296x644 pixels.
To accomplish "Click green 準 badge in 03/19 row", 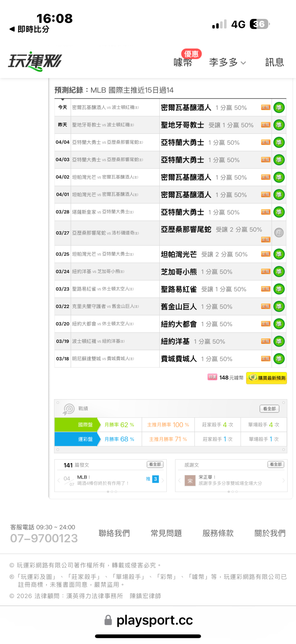I will 279,341.
